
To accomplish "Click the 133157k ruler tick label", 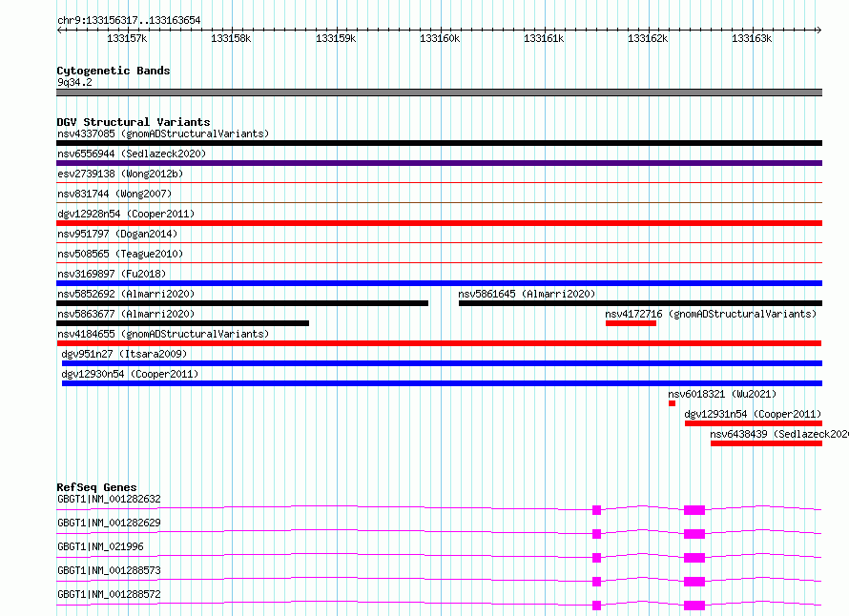I will (127, 38).
